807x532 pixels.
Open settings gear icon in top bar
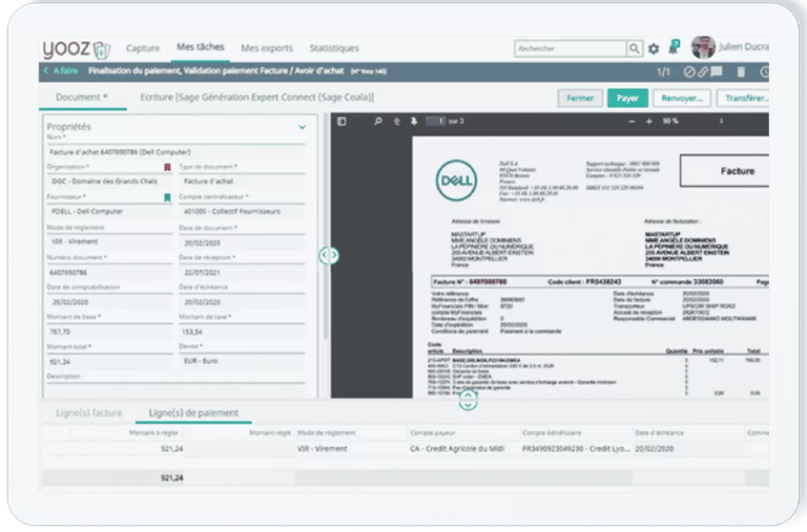click(x=654, y=48)
